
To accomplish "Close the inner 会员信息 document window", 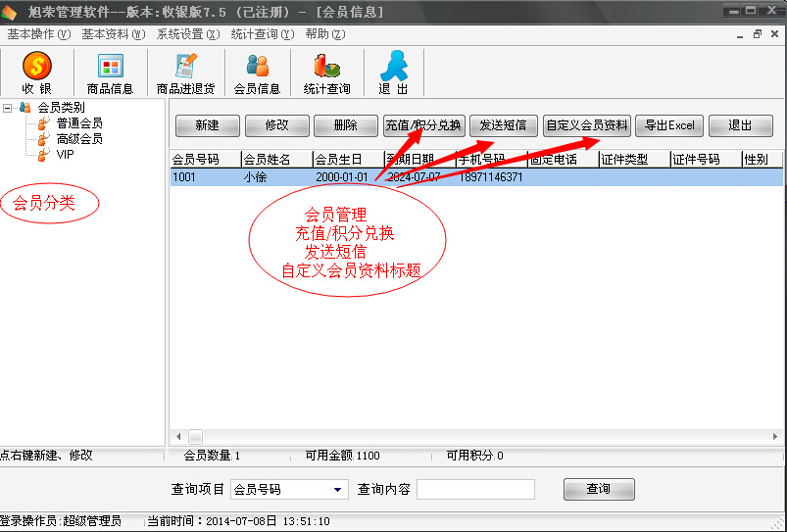I will pos(775,34).
